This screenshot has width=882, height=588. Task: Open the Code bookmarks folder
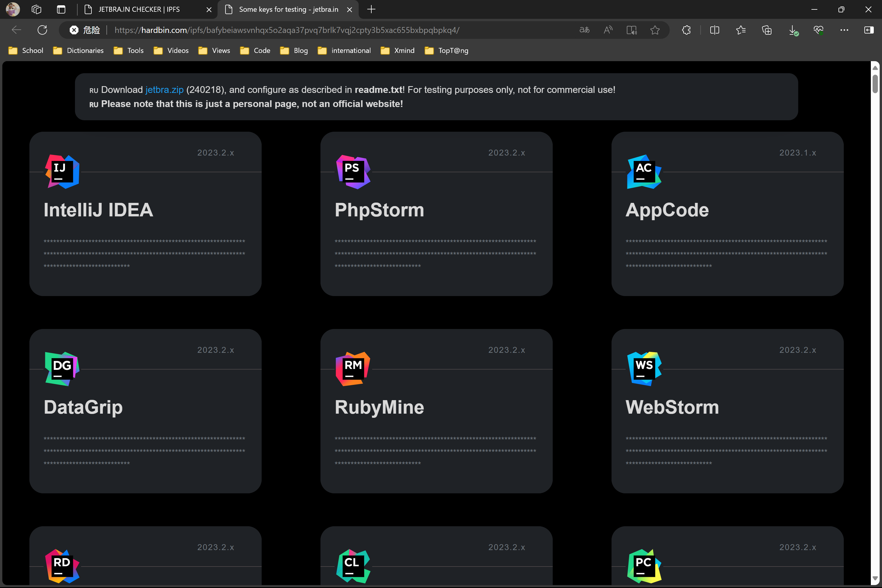255,51
